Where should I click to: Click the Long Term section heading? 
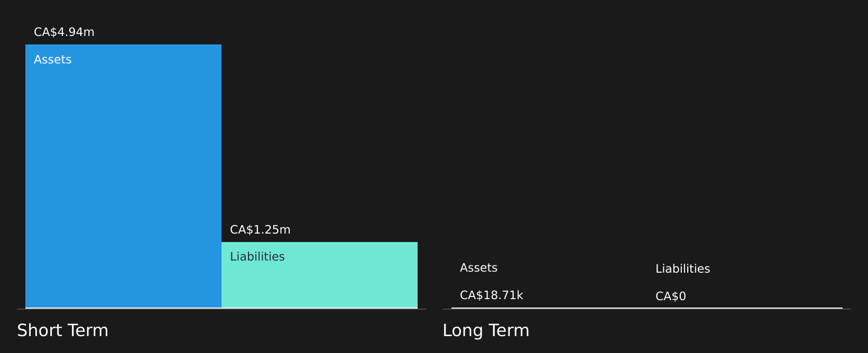[486, 330]
